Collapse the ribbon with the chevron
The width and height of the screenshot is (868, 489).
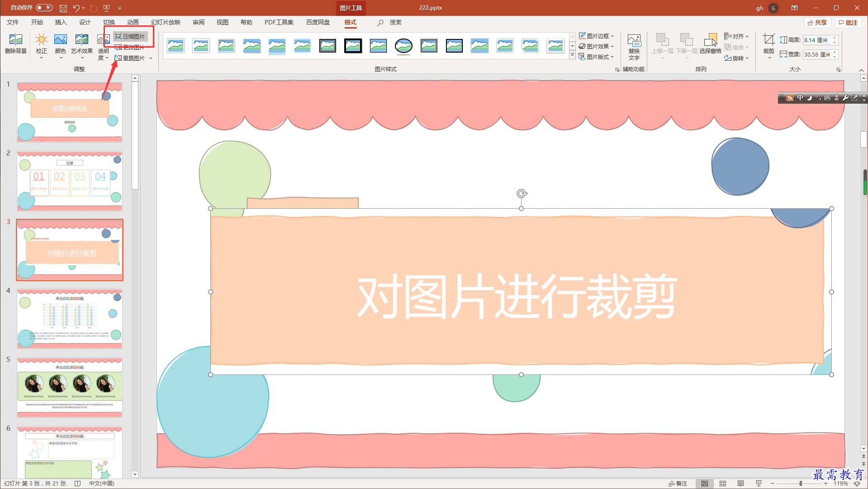(x=861, y=70)
